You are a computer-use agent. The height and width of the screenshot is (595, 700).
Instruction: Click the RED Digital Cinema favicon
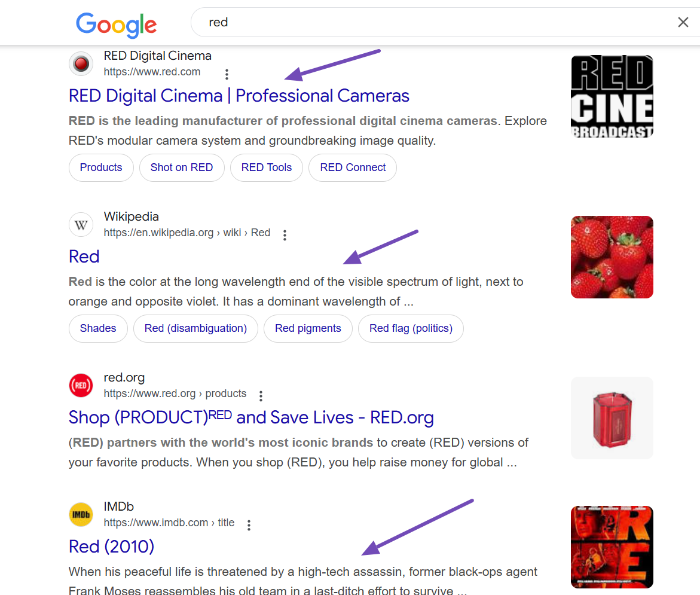81,63
